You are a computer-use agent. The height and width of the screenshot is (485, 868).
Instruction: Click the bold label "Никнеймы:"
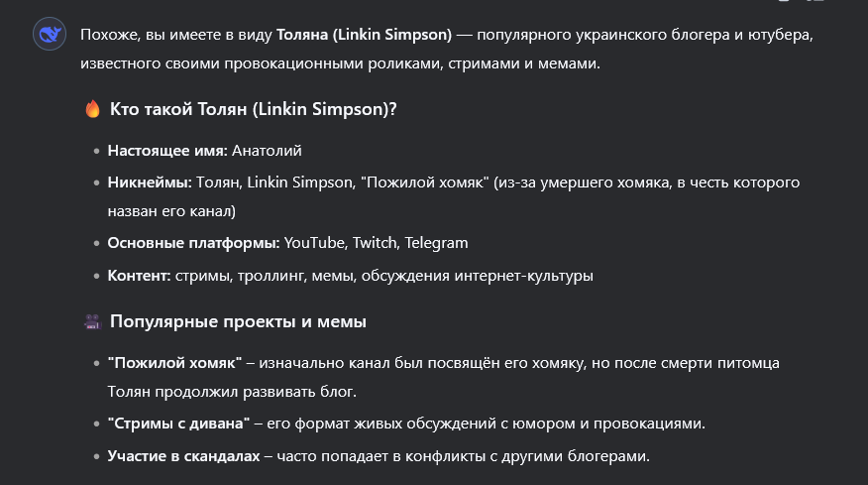tap(150, 182)
